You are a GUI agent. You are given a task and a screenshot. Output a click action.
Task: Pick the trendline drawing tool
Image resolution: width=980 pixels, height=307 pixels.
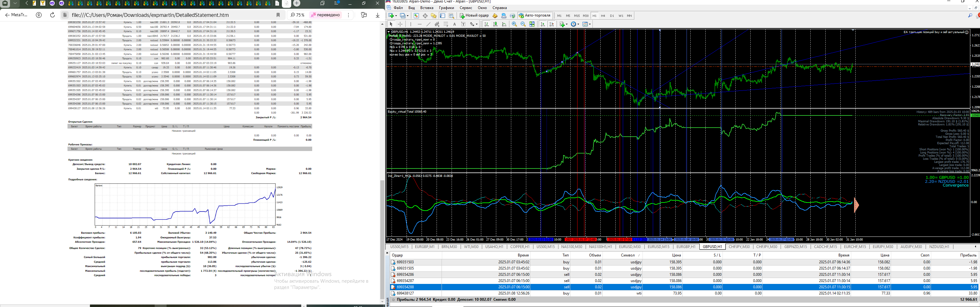[x=428, y=24]
